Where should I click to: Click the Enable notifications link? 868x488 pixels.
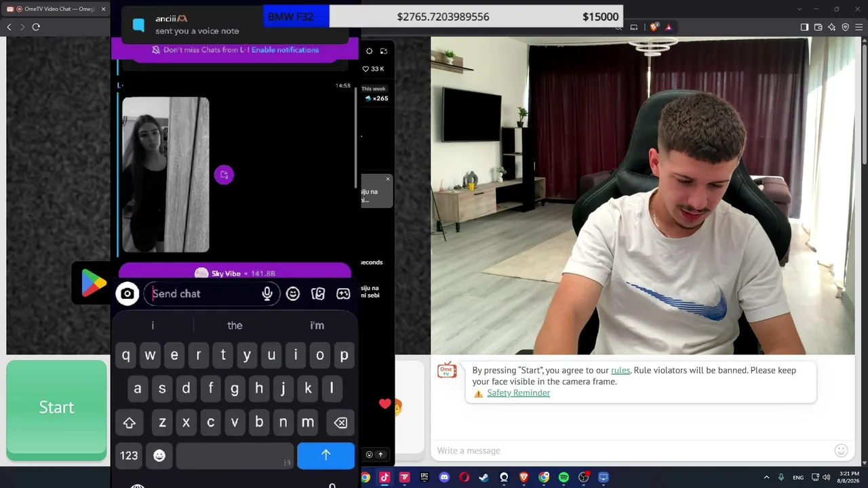pos(285,49)
